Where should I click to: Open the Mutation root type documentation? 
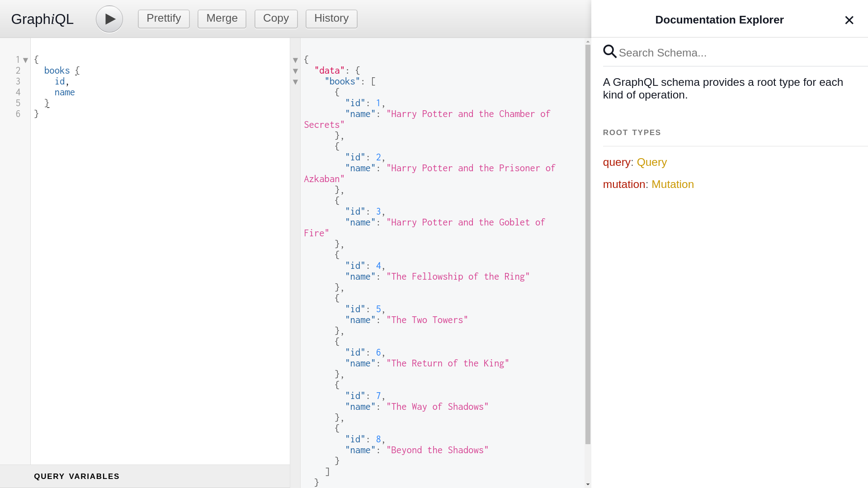(673, 184)
